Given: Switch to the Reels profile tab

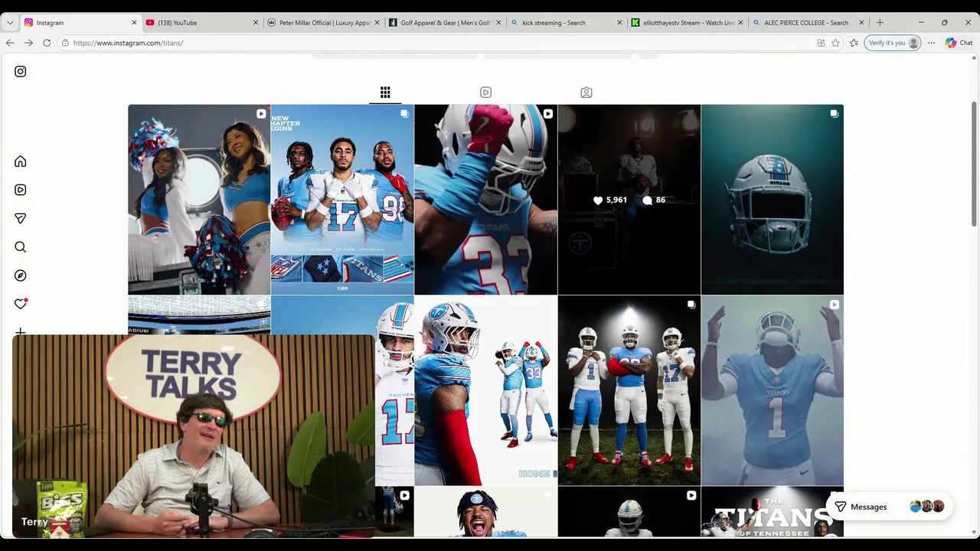Looking at the screenshot, I should tap(485, 93).
